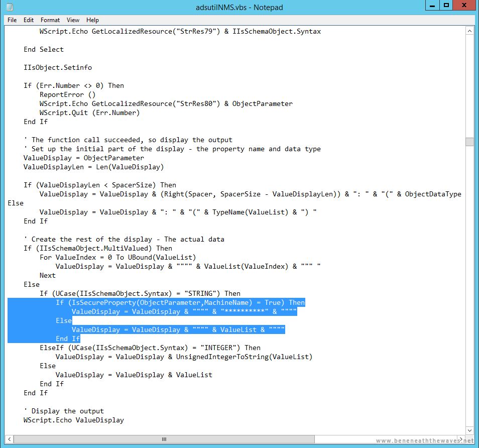The image size is (479, 448).
Task: Click the vertical scrollbar down arrow
Action: [469, 430]
